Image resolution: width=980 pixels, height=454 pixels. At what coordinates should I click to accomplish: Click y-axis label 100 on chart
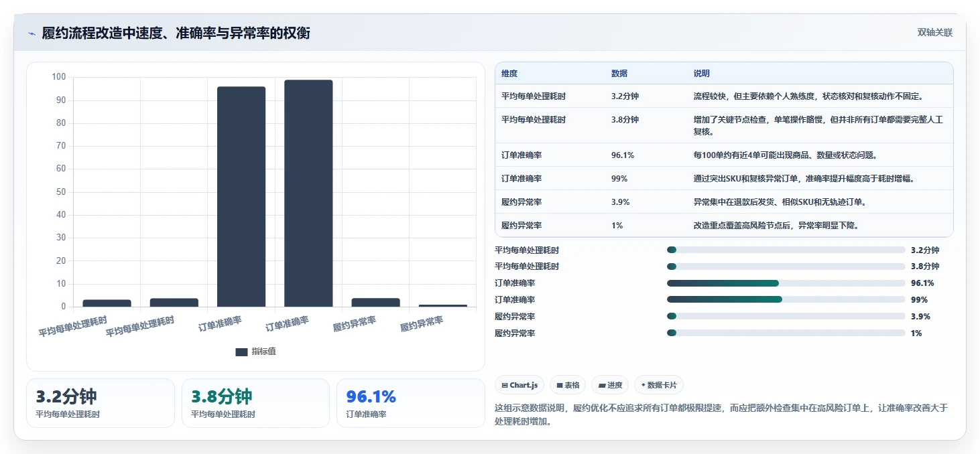pos(59,77)
